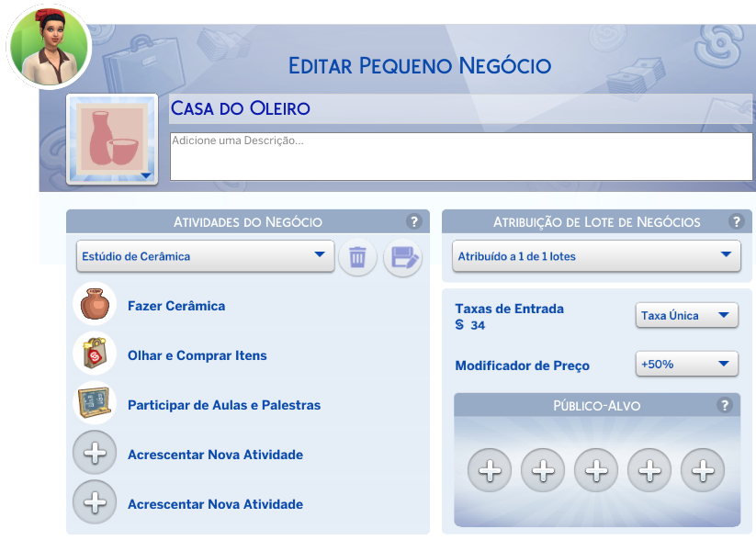Screen dimensions: 756x540
Task: Add fifth target audience slot
Action: pos(703,470)
